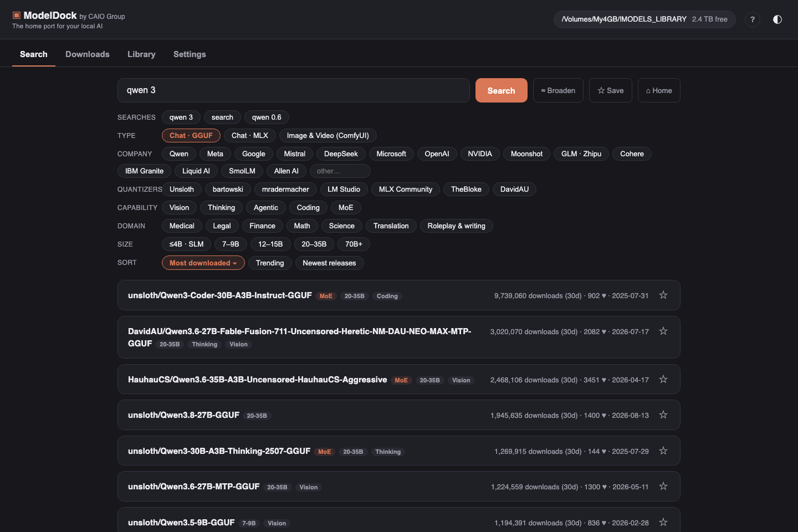Viewport: 798px width, 532px height.
Task: Filter by DeepSeek company
Action: pyautogui.click(x=341, y=154)
